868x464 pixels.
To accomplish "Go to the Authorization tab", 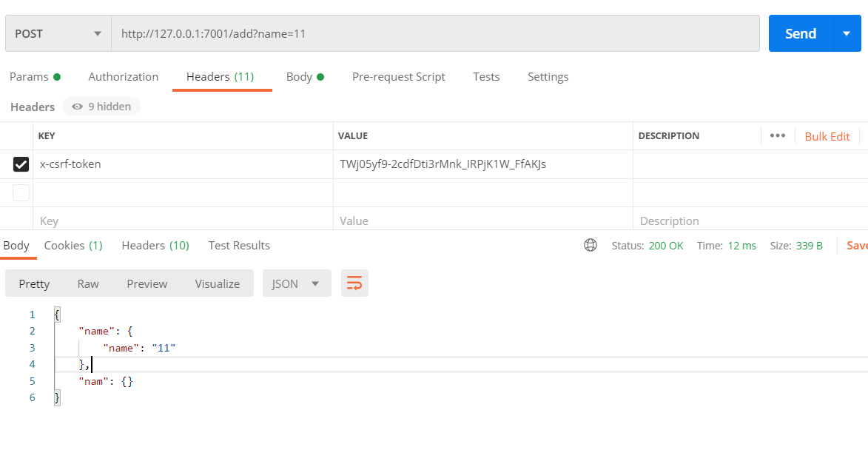I will coord(123,76).
